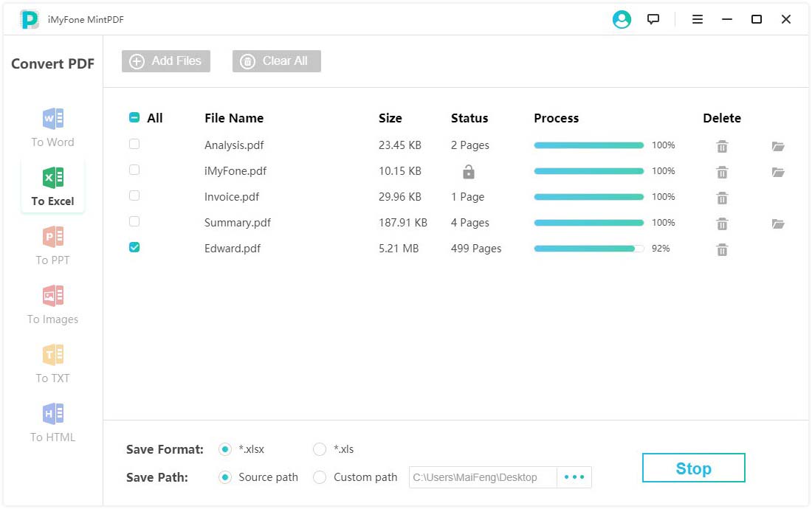The image size is (812, 509).
Task: Choose Custom path as save location
Action: pyautogui.click(x=320, y=477)
